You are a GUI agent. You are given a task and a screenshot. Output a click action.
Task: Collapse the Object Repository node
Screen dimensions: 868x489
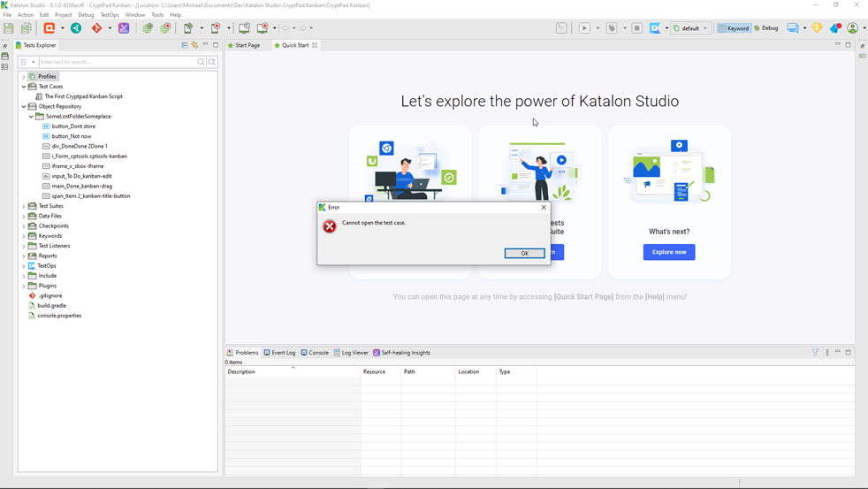point(24,106)
